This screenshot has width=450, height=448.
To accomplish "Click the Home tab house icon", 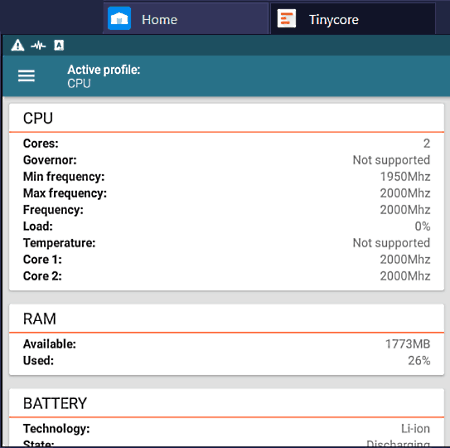I will point(119,18).
